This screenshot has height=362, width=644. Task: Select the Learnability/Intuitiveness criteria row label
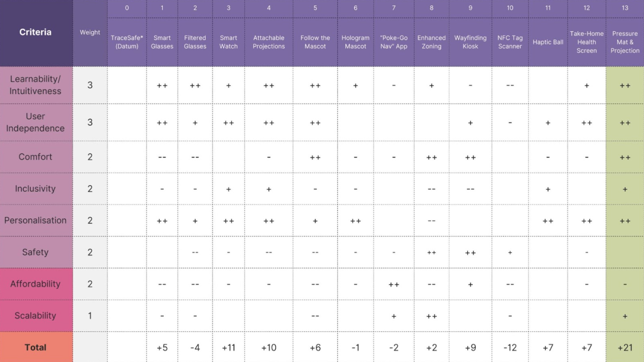[x=36, y=85]
